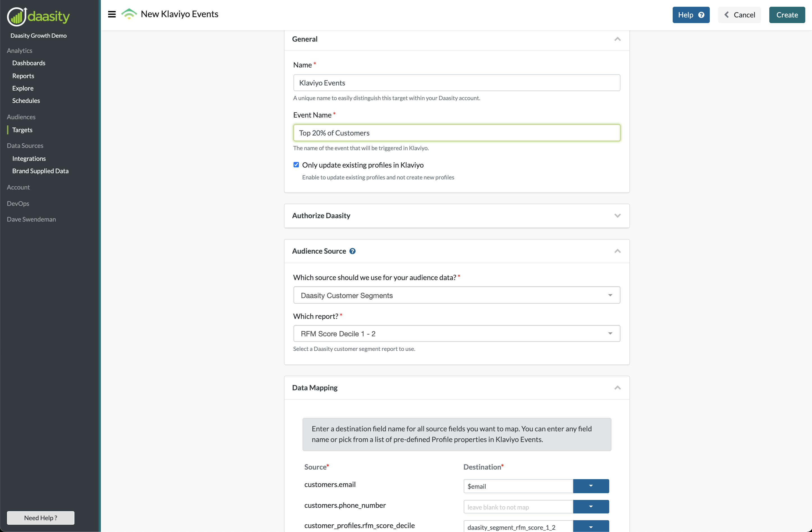This screenshot has width=812, height=532.
Task: Open phone_number destination dropdown arrow
Action: coord(591,507)
